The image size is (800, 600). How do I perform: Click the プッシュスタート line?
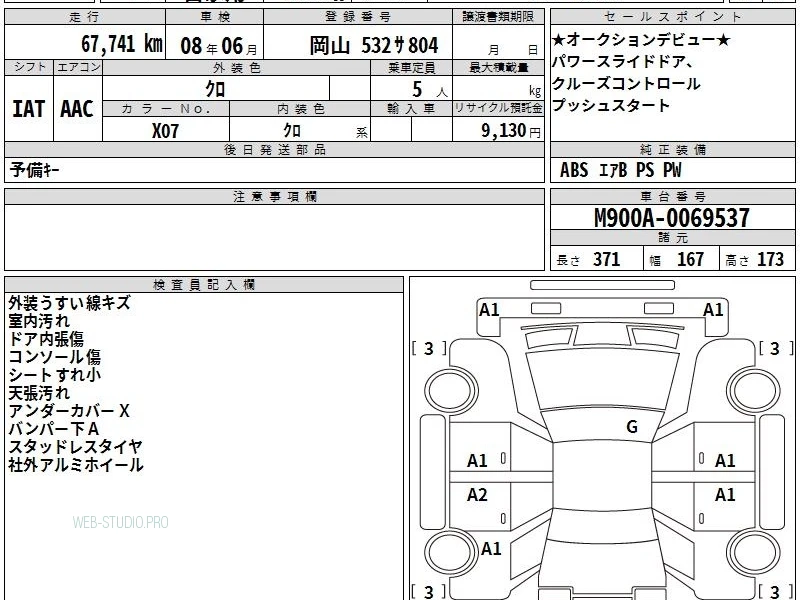611,106
